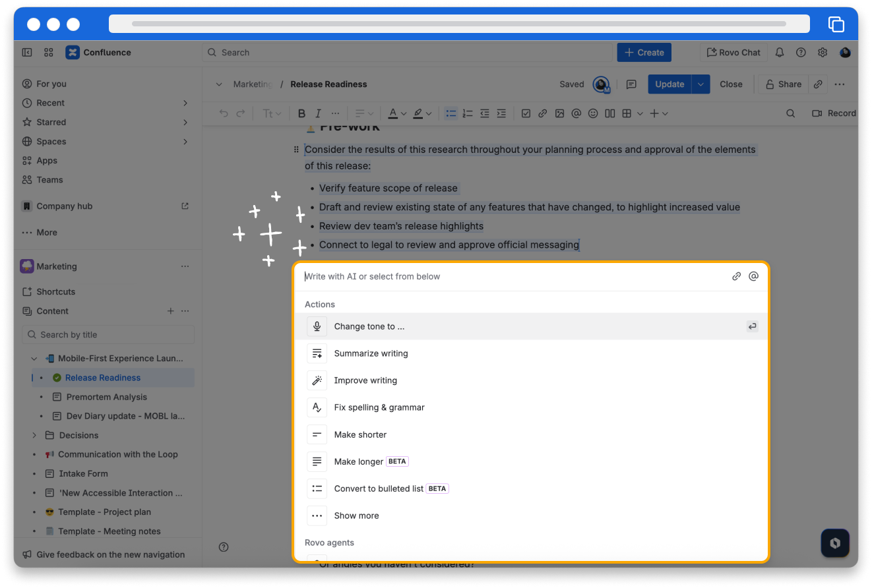872x588 pixels.
Task: Open the text color picker in toolbar
Action: 396,113
